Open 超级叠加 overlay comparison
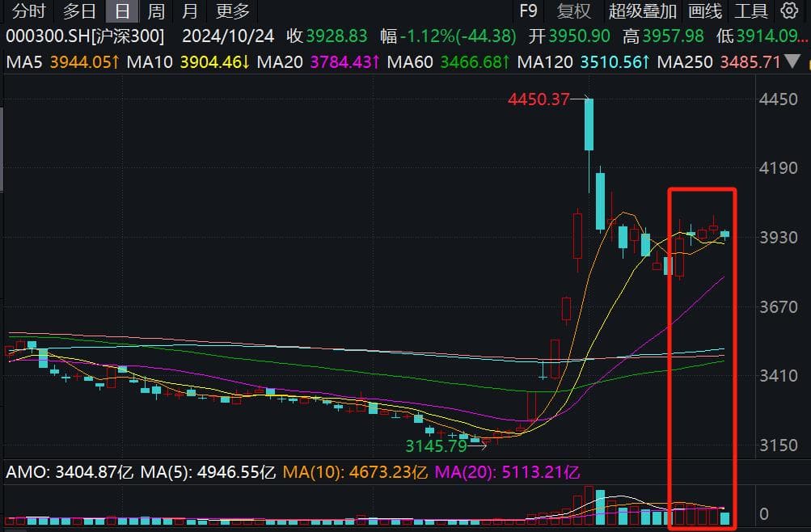The width and height of the screenshot is (811, 532). 642,11
